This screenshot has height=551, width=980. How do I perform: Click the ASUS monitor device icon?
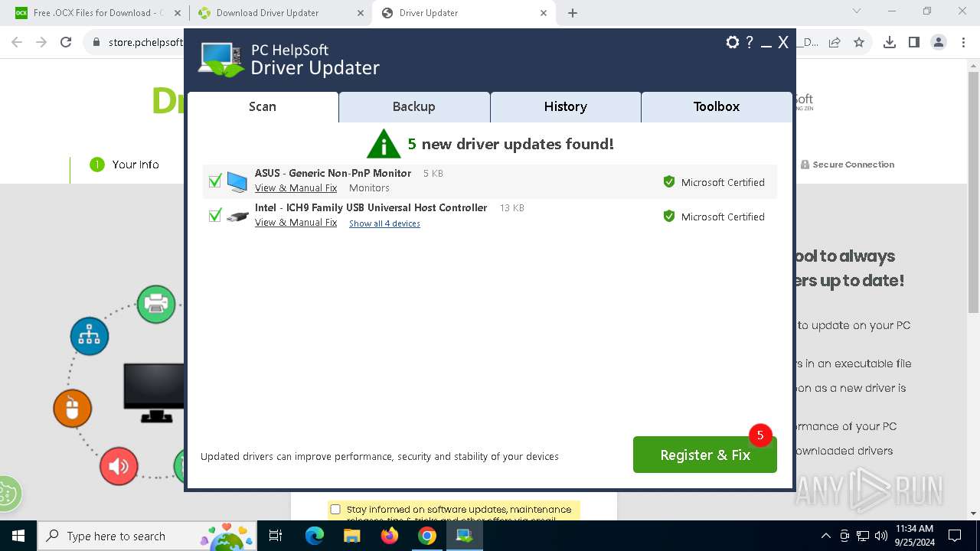pos(237,181)
